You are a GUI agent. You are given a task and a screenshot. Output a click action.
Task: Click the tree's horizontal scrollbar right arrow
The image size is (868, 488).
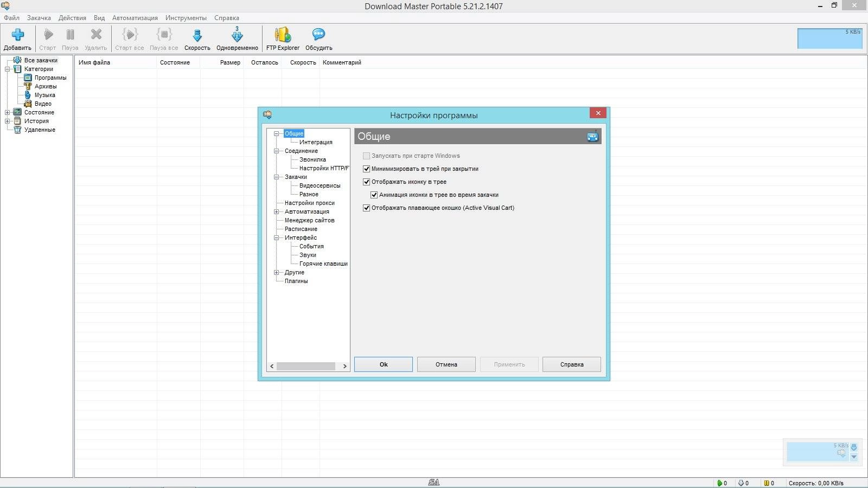[x=344, y=366]
